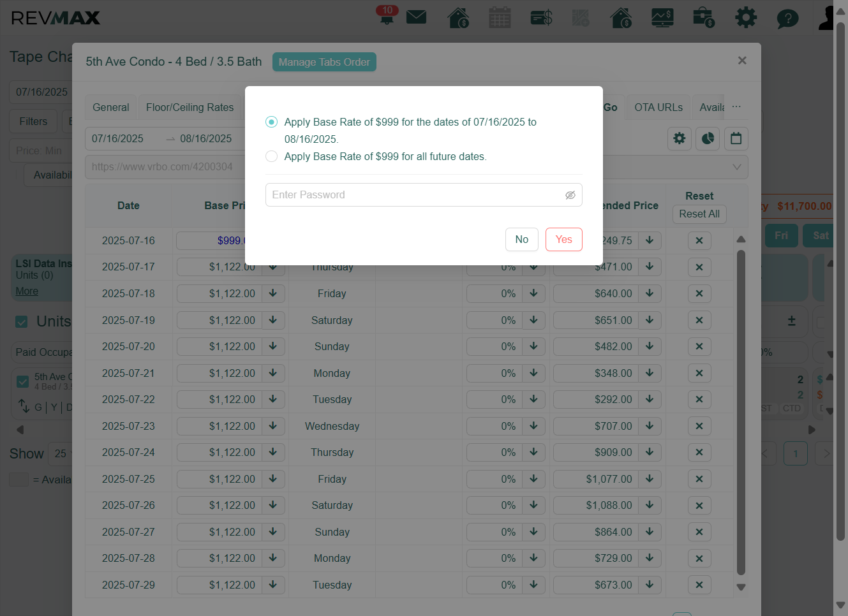848x616 pixels.
Task: Open the notifications bell with badge 10
Action: [387, 15]
